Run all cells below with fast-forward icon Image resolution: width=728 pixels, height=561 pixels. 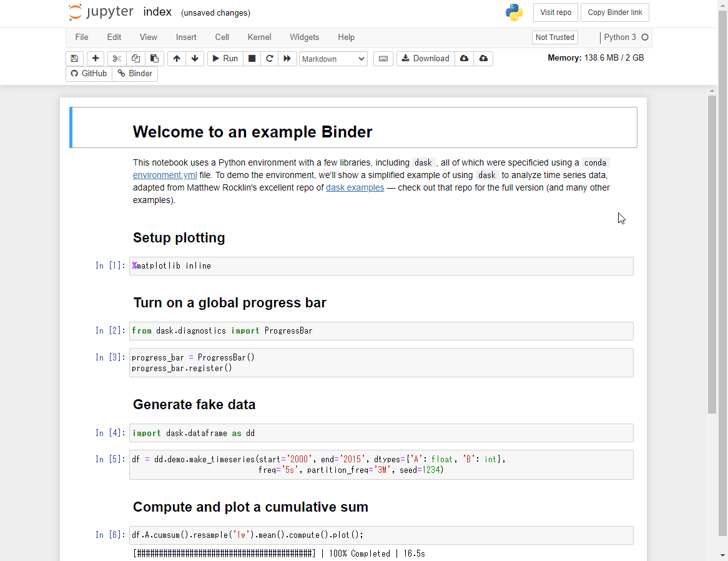(x=287, y=58)
